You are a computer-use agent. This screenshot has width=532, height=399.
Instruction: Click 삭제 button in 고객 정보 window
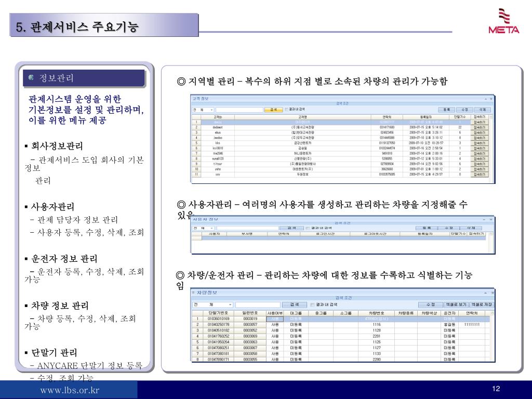[482, 110]
